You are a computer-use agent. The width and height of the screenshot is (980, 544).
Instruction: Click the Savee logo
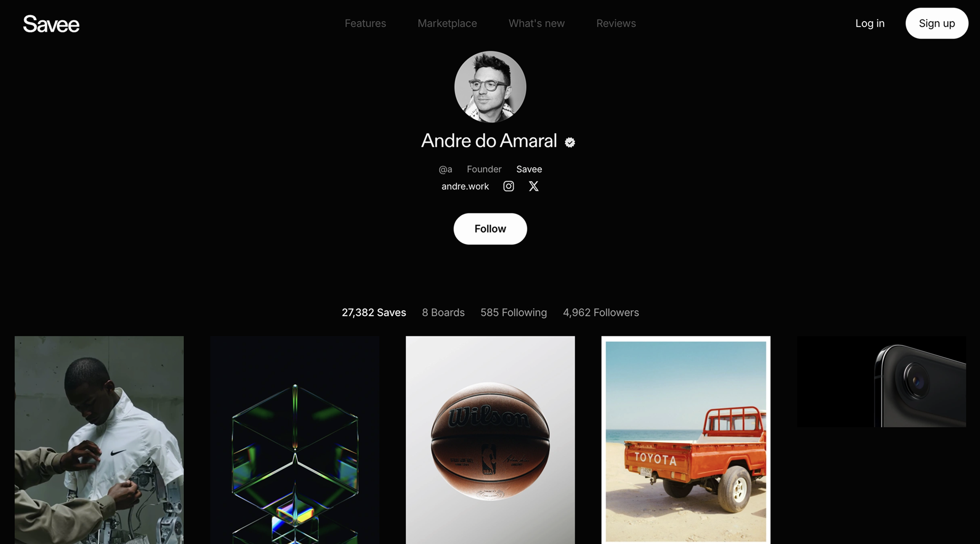(x=51, y=24)
